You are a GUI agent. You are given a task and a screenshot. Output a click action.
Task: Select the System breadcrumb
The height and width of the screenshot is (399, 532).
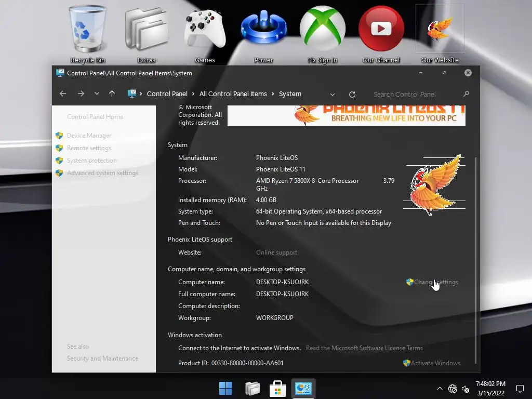pyautogui.click(x=290, y=94)
